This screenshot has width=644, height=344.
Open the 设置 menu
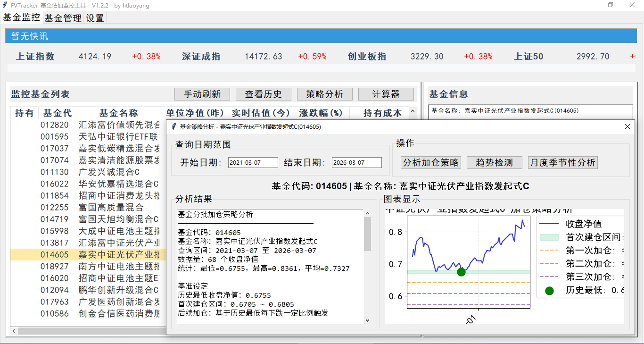(x=94, y=18)
